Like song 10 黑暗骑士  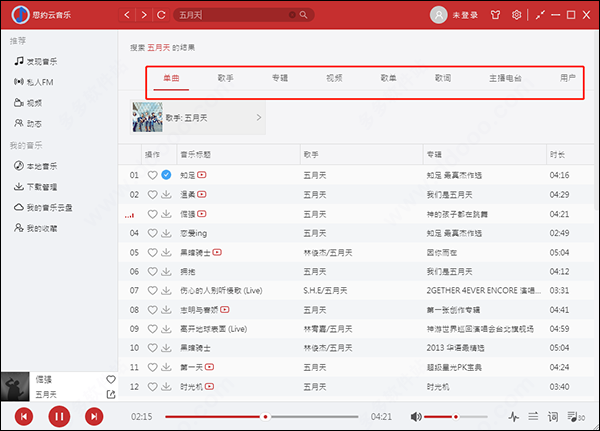153,348
